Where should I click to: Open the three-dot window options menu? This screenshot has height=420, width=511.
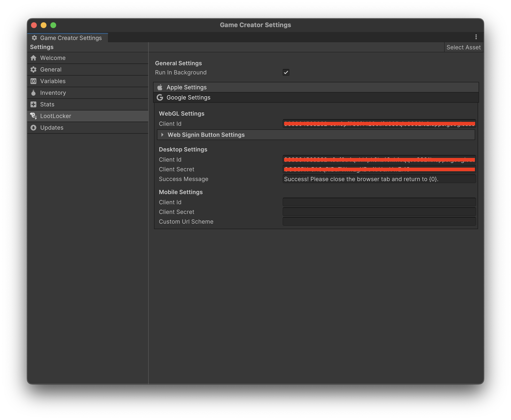tap(476, 37)
